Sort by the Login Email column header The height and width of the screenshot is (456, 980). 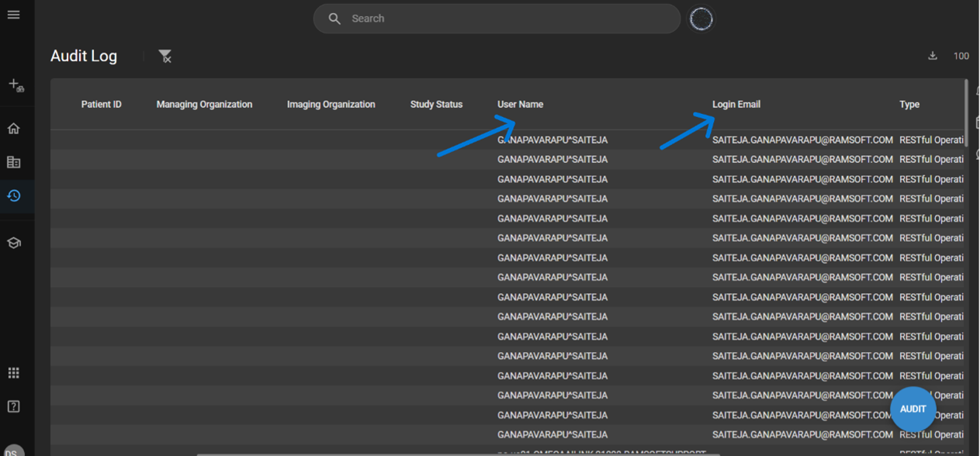click(x=736, y=105)
